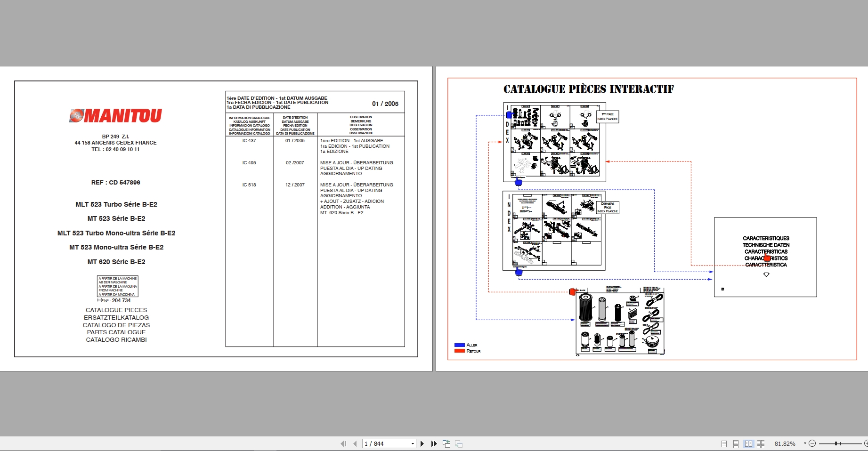This screenshot has width=868, height=451.
Task: Switch to continuous facing view
Action: pyautogui.click(x=761, y=443)
